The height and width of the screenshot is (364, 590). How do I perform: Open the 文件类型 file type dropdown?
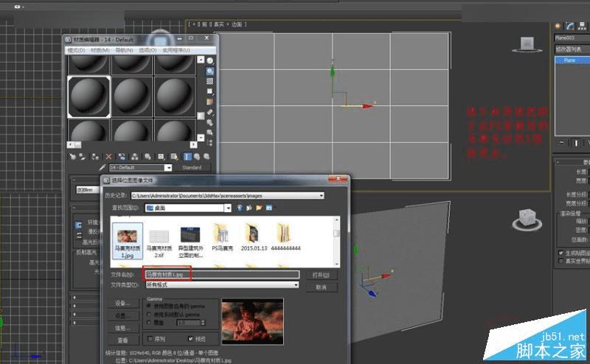pos(296,285)
